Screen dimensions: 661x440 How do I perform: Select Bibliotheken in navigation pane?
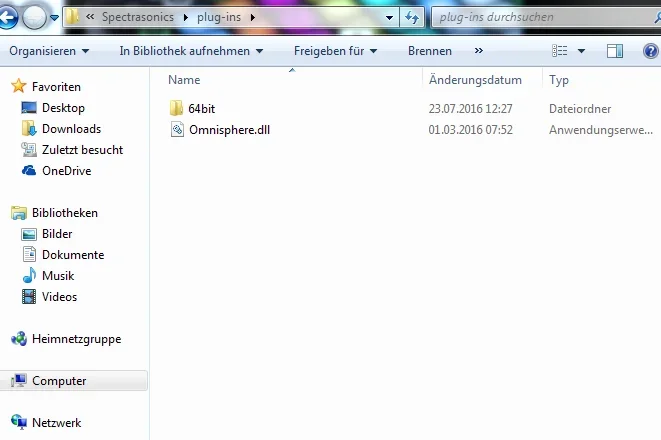(x=64, y=213)
